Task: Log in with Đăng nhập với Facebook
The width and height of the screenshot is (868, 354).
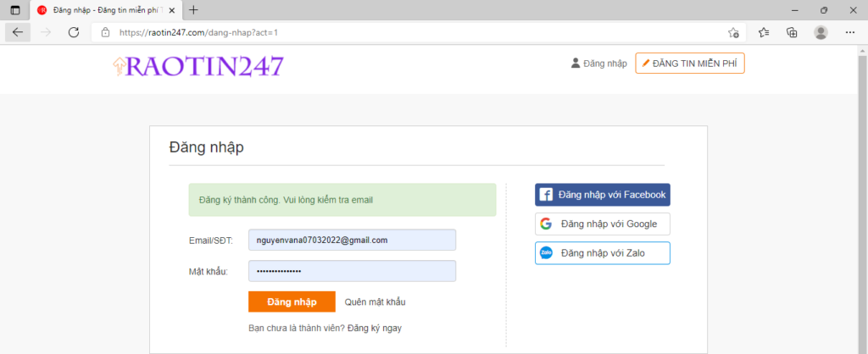Action: coord(603,195)
